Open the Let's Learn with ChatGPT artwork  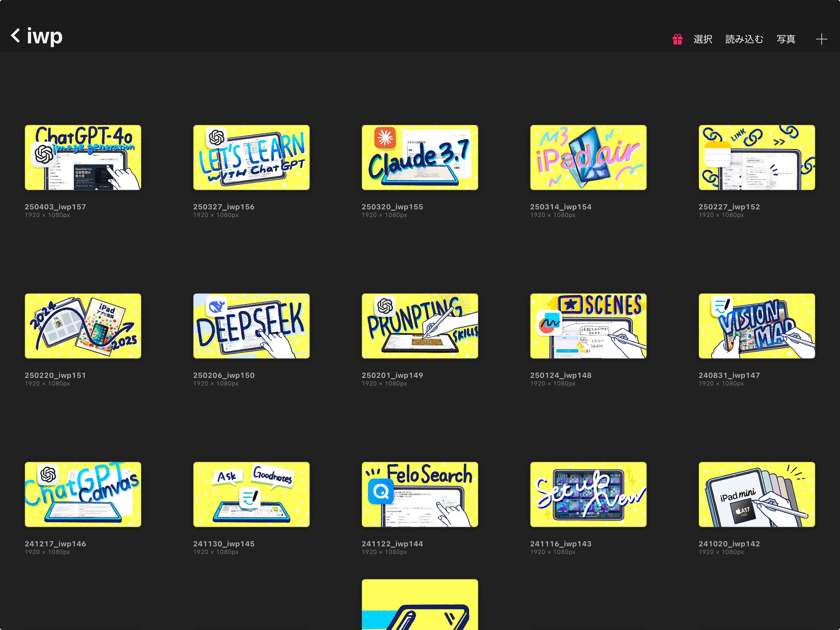tap(252, 157)
